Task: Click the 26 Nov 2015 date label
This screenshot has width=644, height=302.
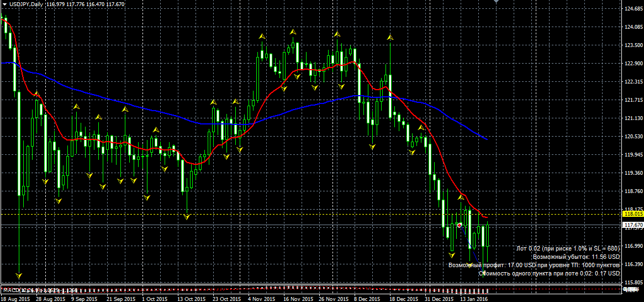Action: [x=334, y=298]
